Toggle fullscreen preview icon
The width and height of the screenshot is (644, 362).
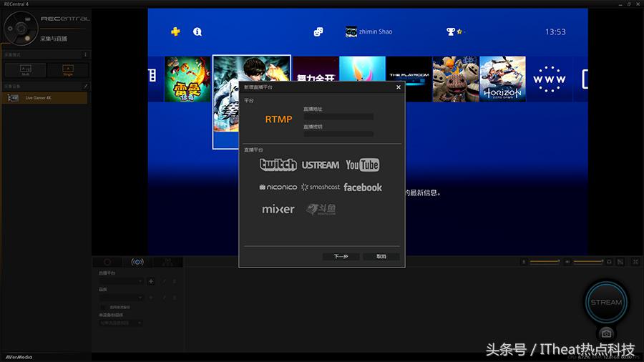pos(635,262)
